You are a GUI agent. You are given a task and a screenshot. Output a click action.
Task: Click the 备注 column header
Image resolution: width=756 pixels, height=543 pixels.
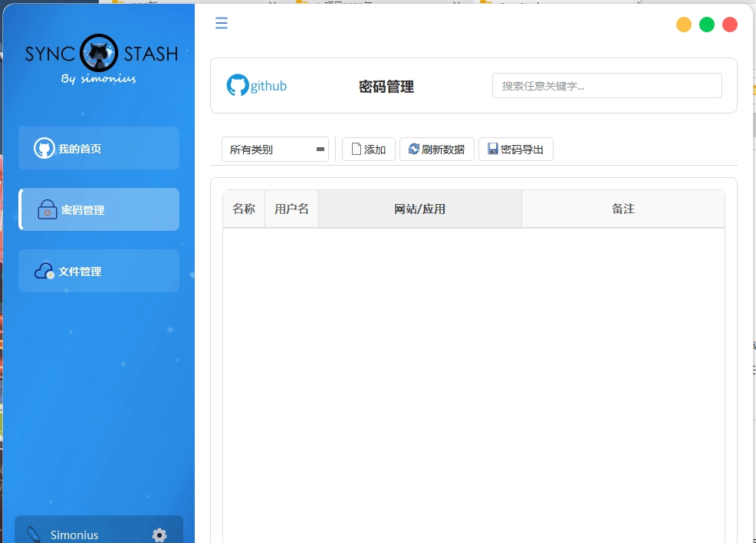pyautogui.click(x=623, y=208)
